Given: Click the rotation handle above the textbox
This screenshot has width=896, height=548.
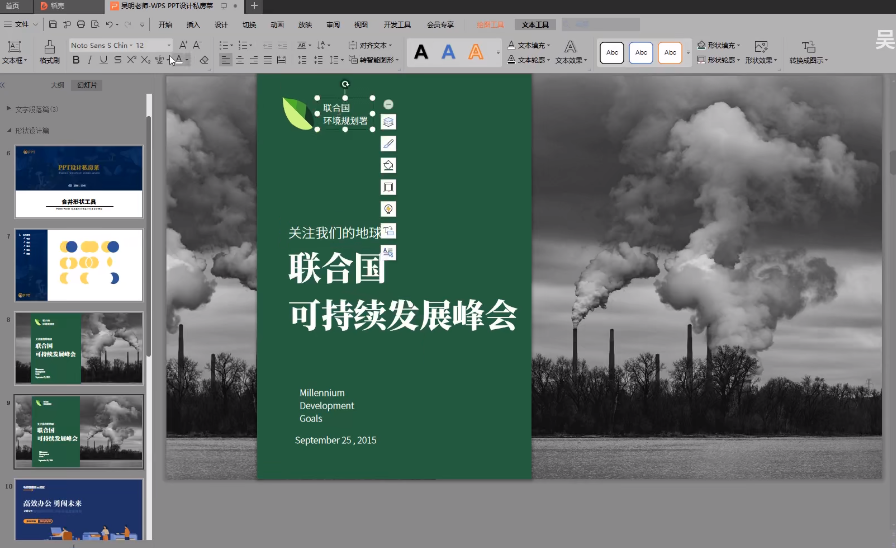Looking at the screenshot, I should point(345,85).
